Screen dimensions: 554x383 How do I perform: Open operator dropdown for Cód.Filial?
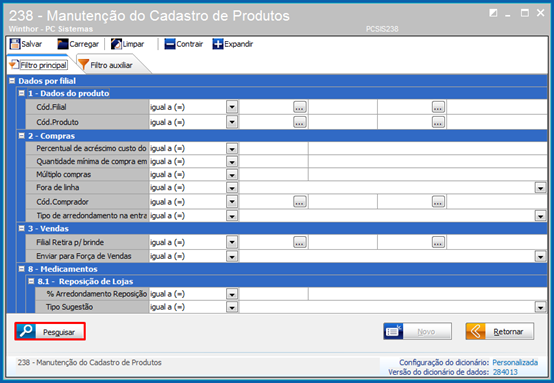tap(232, 107)
